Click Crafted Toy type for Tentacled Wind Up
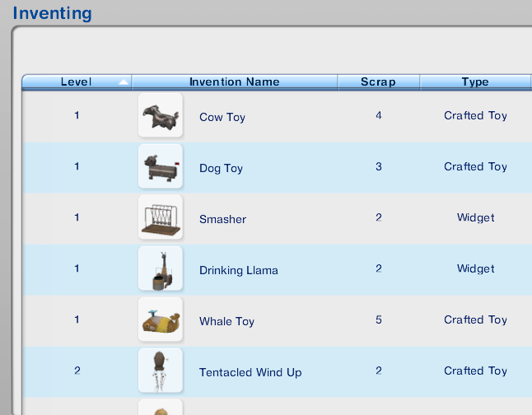 [x=475, y=371]
